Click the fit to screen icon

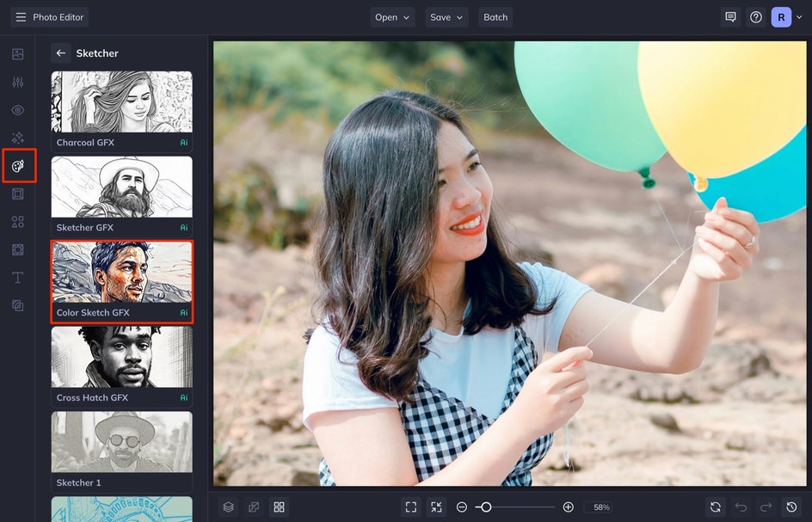point(411,507)
